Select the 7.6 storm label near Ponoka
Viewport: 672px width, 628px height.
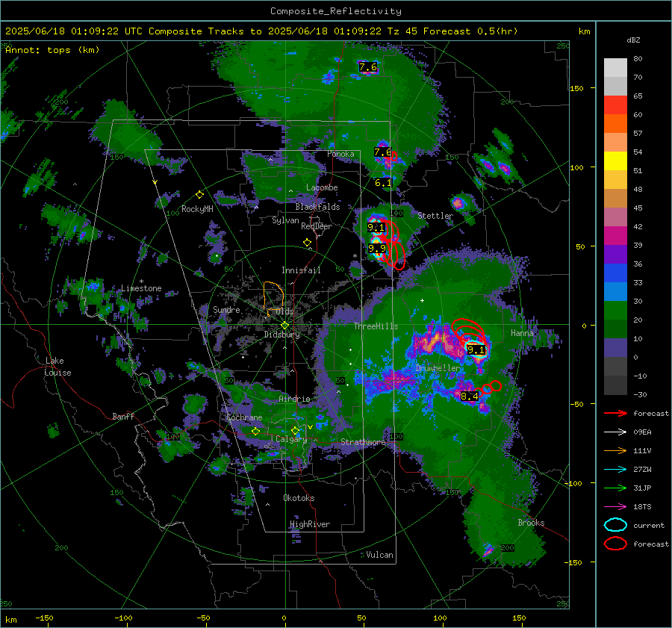[382, 152]
